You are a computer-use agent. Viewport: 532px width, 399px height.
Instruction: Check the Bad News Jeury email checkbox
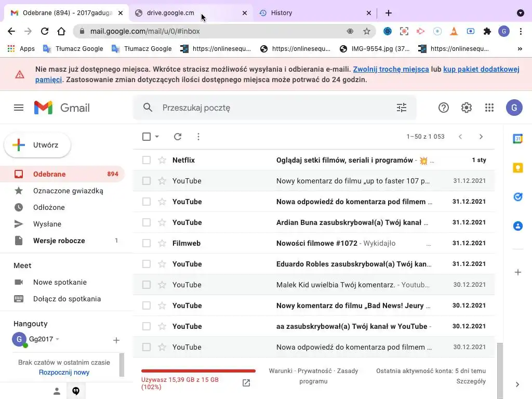click(x=147, y=305)
